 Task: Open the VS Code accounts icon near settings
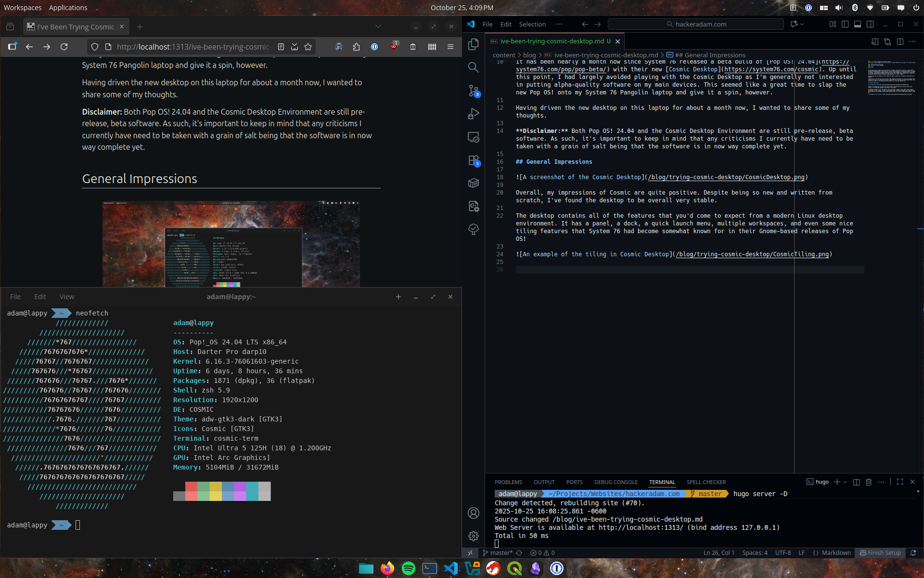point(474,513)
